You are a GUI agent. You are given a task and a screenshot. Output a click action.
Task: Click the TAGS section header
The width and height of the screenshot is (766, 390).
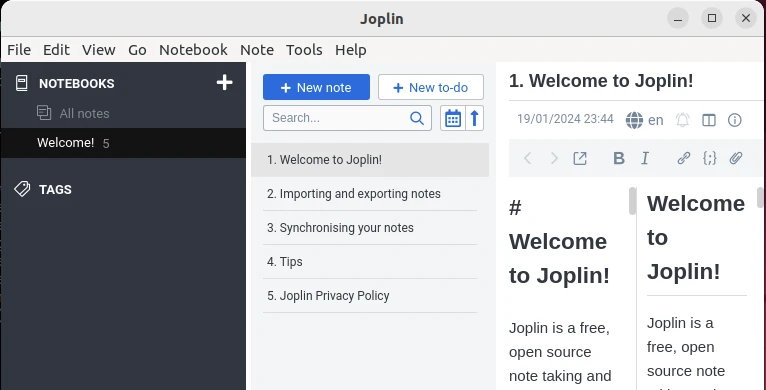coord(55,190)
